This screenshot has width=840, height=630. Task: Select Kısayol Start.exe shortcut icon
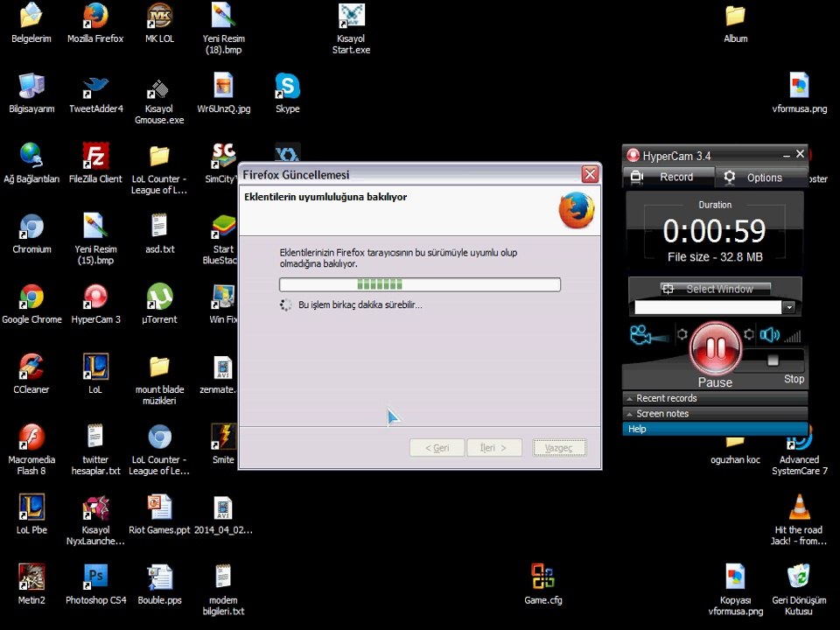click(351, 15)
